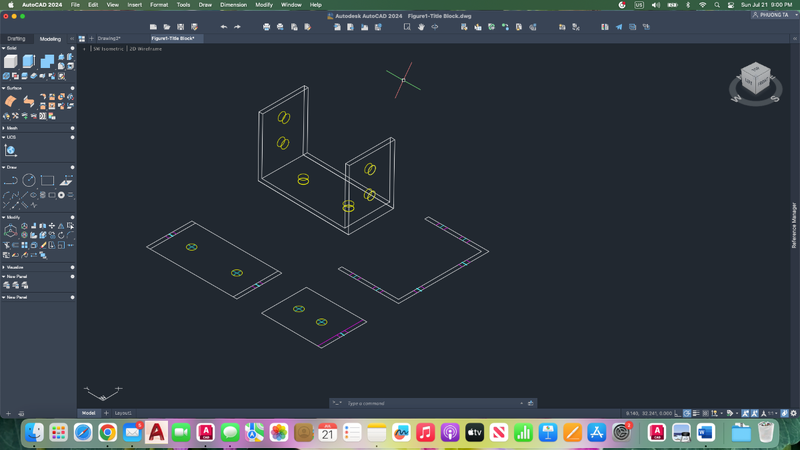Switch to the Drawing2 tab
This screenshot has width=800, height=450.
[x=108, y=38]
